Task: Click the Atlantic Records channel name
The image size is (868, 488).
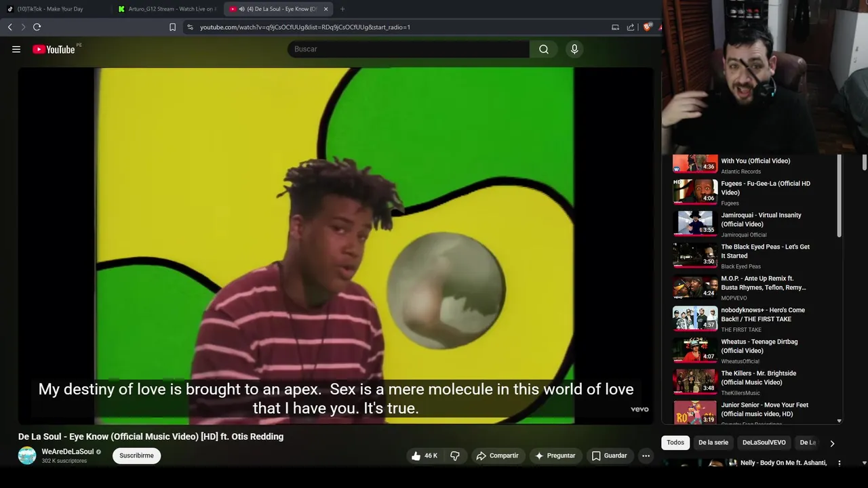Action: [x=741, y=171]
